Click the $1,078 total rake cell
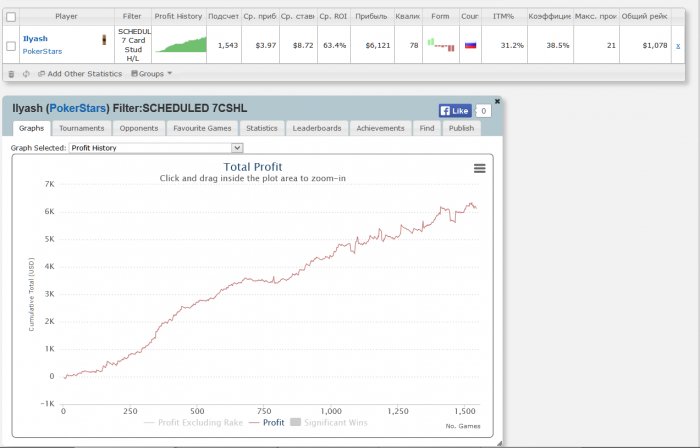 coord(646,45)
